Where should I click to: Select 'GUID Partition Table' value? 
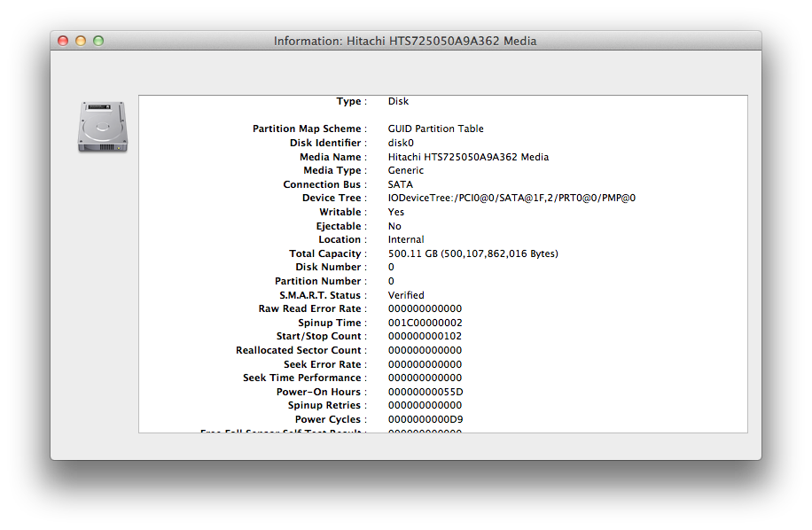pos(435,129)
